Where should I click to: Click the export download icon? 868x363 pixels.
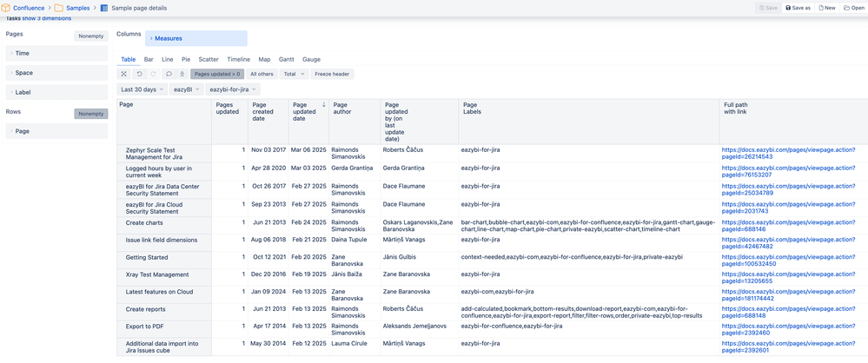tap(182, 74)
